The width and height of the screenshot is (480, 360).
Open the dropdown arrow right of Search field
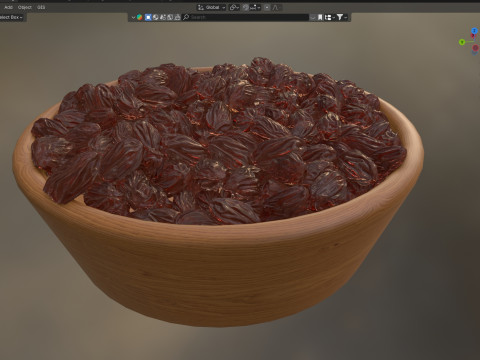click(313, 17)
